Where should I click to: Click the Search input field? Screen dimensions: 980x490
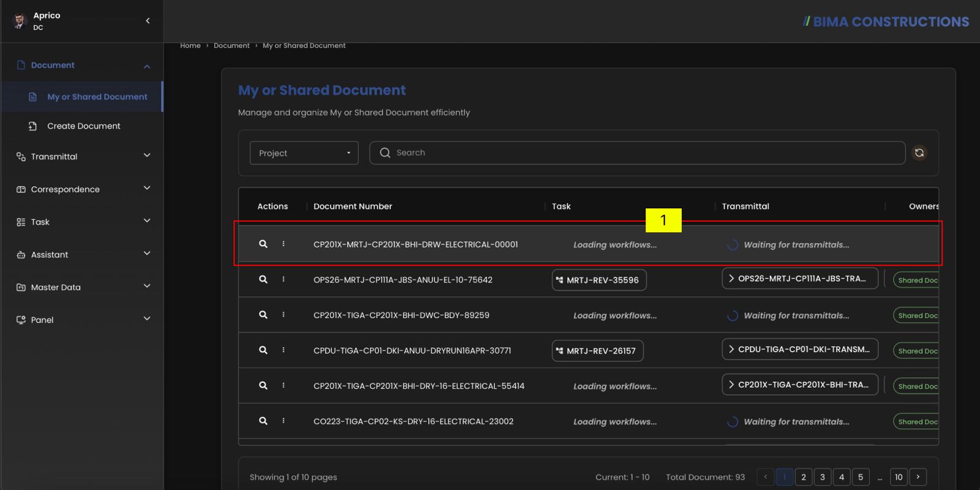pyautogui.click(x=637, y=153)
